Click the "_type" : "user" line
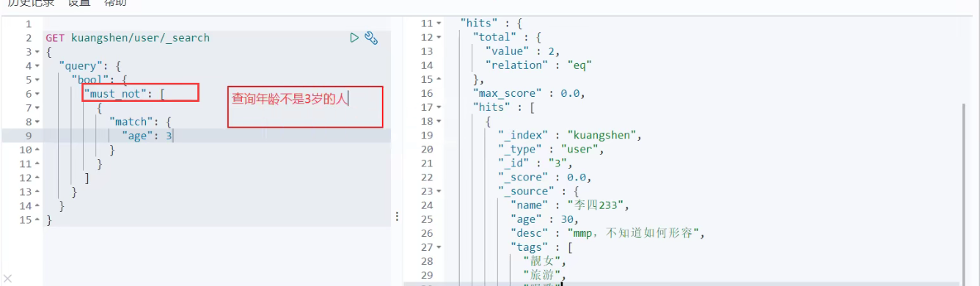The width and height of the screenshot is (980, 286). [551, 149]
